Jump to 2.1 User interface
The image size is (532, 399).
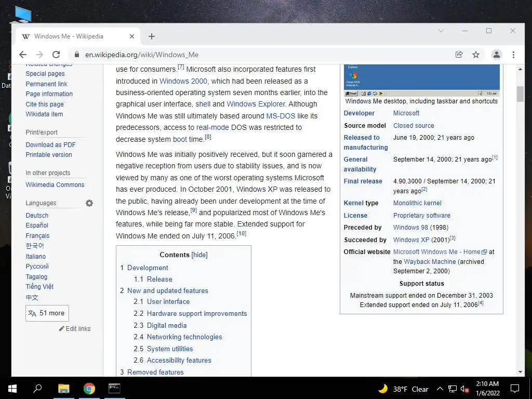click(168, 302)
